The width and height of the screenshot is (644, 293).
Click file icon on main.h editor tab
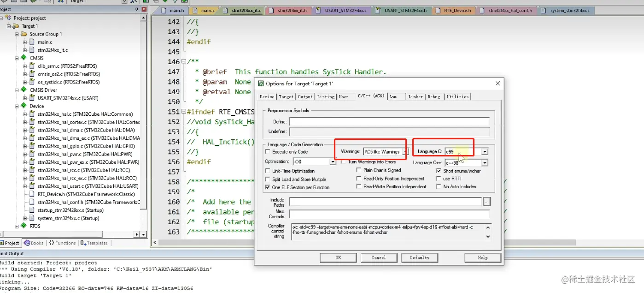[x=164, y=10]
